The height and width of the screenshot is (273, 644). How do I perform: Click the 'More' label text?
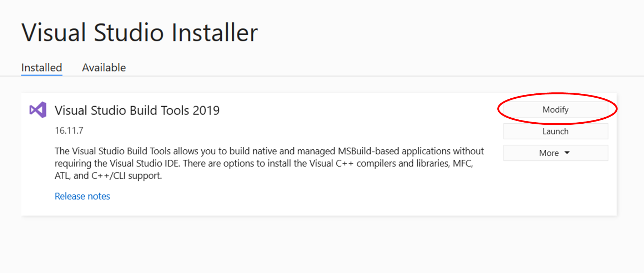[549, 153]
